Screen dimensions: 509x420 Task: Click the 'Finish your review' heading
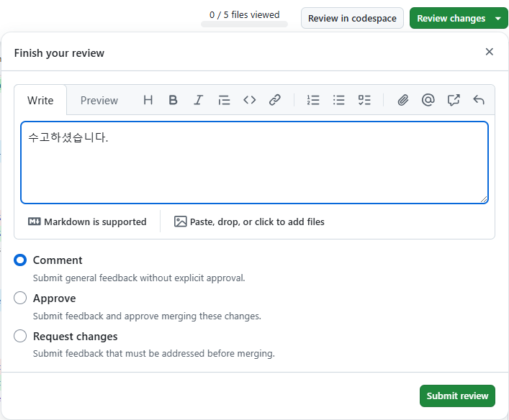(x=59, y=53)
